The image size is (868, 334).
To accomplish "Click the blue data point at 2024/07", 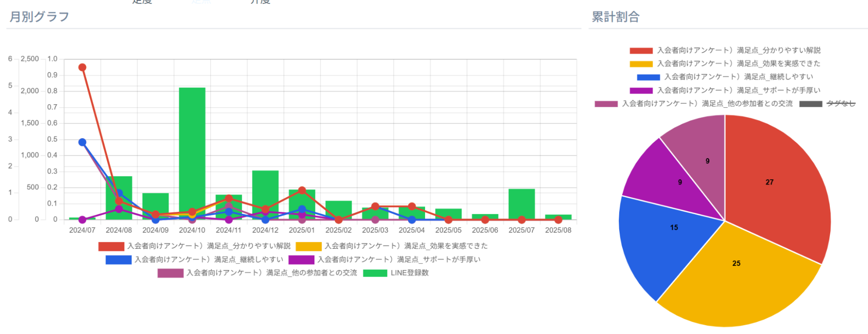I will tap(82, 142).
